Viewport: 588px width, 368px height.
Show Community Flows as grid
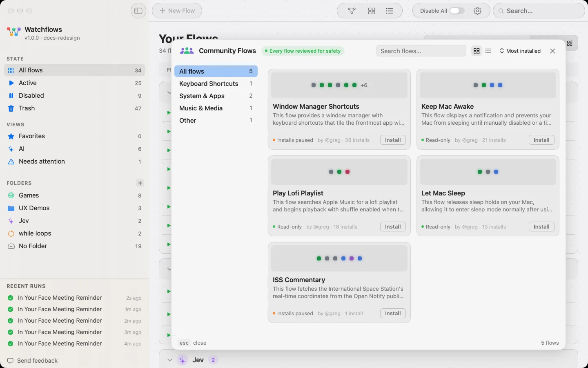click(x=477, y=51)
